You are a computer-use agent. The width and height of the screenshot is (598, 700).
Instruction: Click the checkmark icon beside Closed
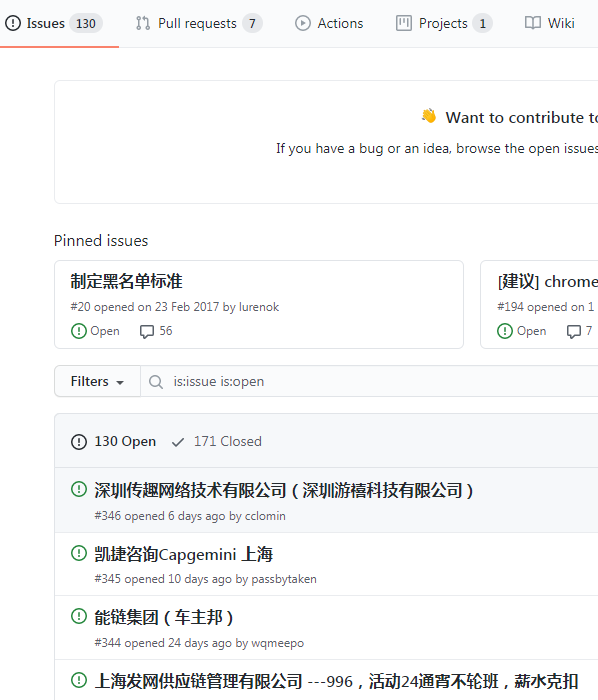(x=178, y=442)
